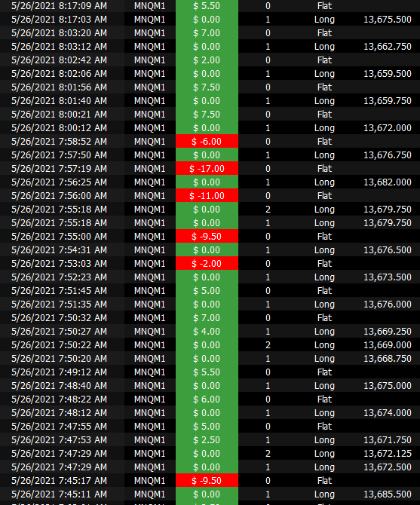Click the $ -11.00 red cell
Screen dimensions: 420x505
(x=207, y=195)
